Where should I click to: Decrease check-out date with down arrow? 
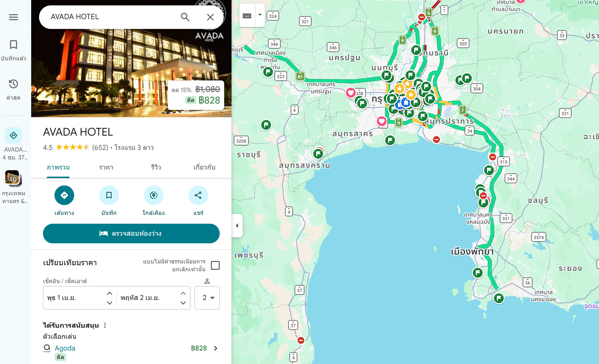coord(183,303)
